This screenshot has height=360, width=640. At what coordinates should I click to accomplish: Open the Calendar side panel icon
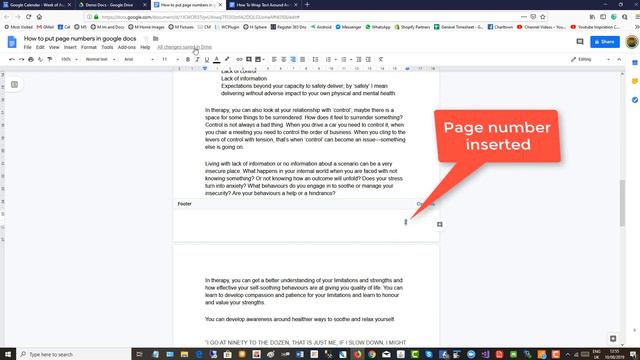coord(635,63)
